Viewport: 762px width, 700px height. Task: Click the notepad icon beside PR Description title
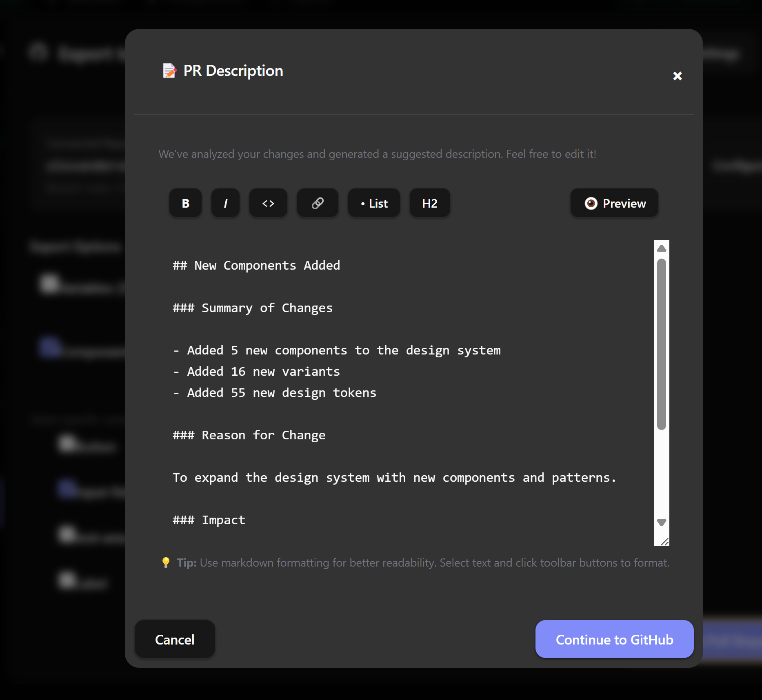tap(169, 71)
